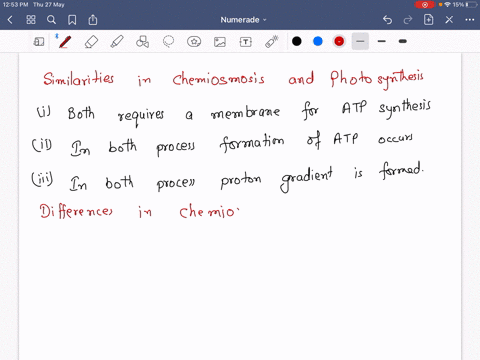Screen dimensions: 480x360
Task: Go back using the left chevron
Action: (10, 20)
